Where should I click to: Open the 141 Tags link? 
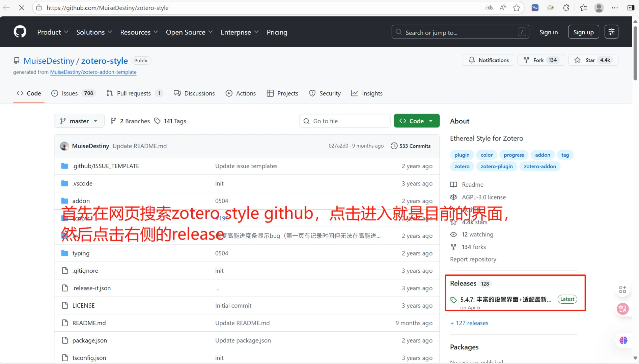click(170, 121)
